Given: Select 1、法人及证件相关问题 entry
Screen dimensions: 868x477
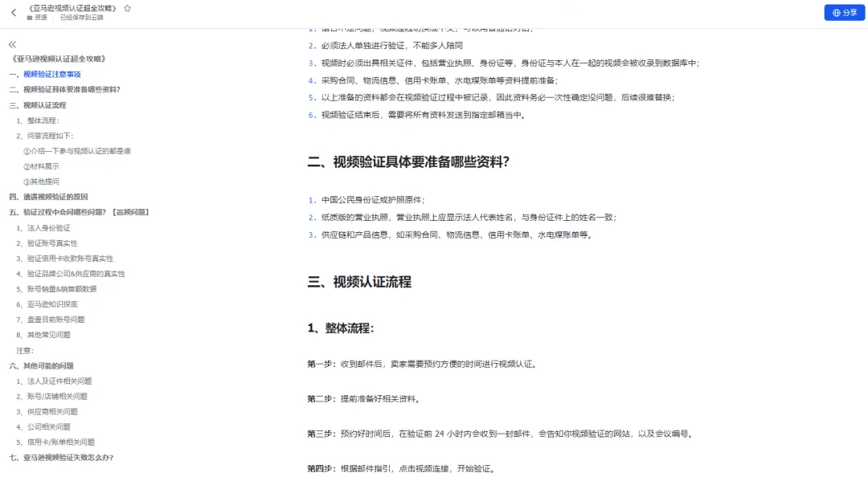Looking at the screenshot, I should pyautogui.click(x=55, y=381).
